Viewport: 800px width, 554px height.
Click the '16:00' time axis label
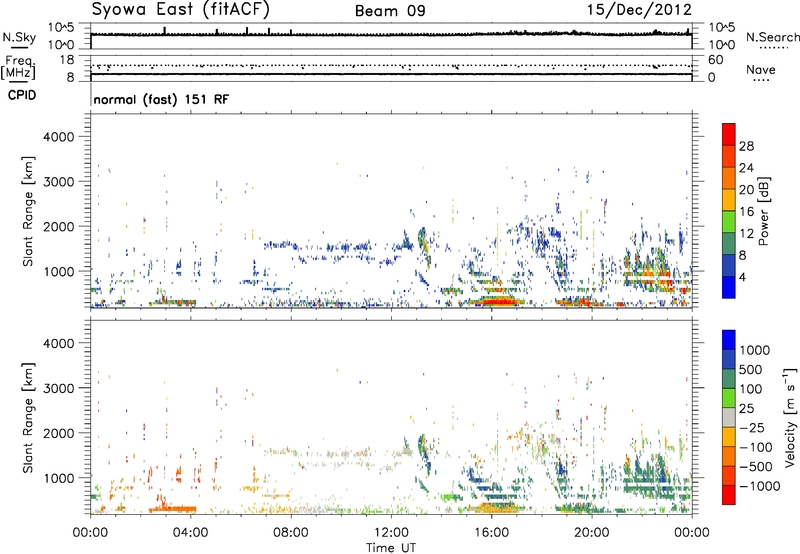coord(491,533)
